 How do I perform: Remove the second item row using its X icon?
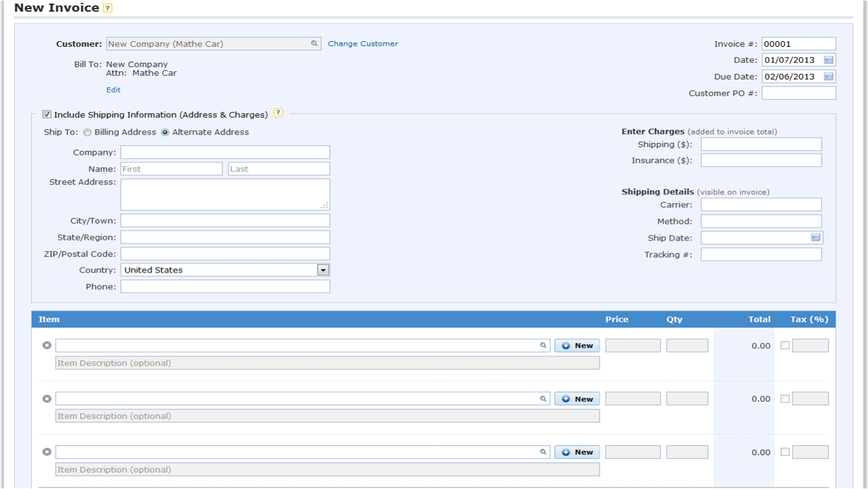pos(47,398)
